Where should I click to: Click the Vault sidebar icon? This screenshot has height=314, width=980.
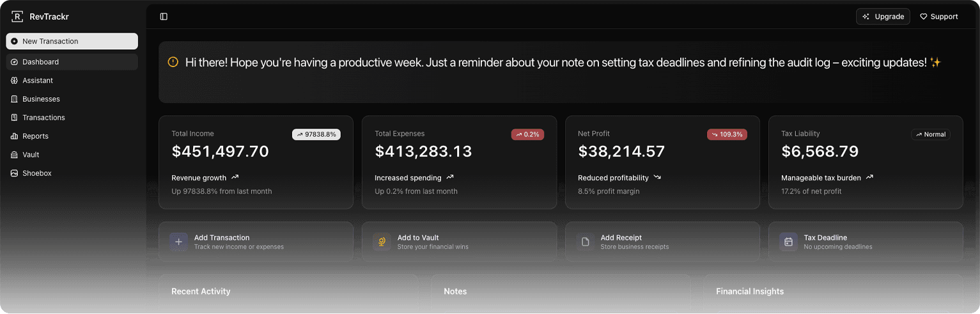click(14, 155)
